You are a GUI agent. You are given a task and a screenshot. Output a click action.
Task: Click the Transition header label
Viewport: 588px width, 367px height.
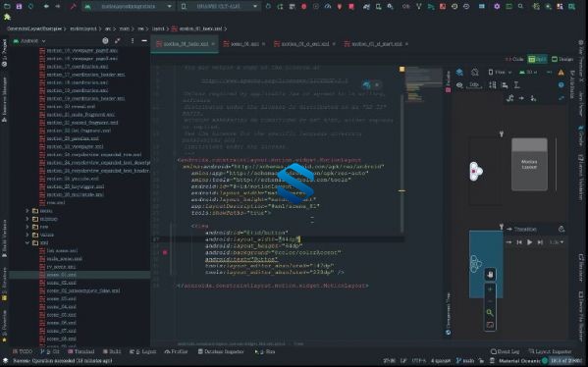click(525, 229)
